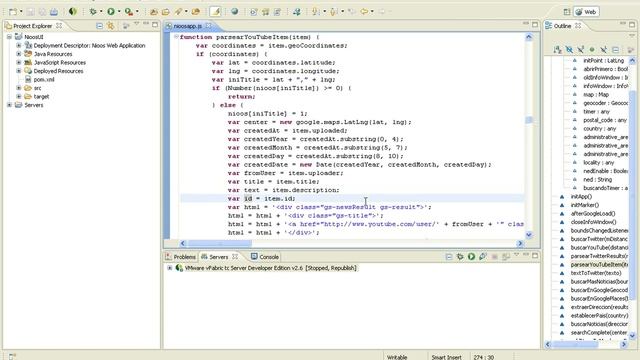640x360 pixels.
Task: Select the nioosapp.js editor tab
Action: pos(188,26)
